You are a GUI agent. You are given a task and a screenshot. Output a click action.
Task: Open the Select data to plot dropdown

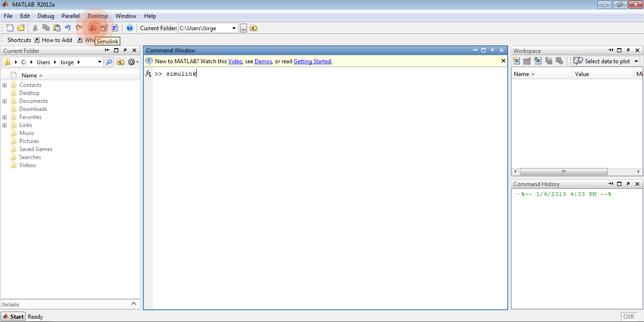tap(636, 61)
